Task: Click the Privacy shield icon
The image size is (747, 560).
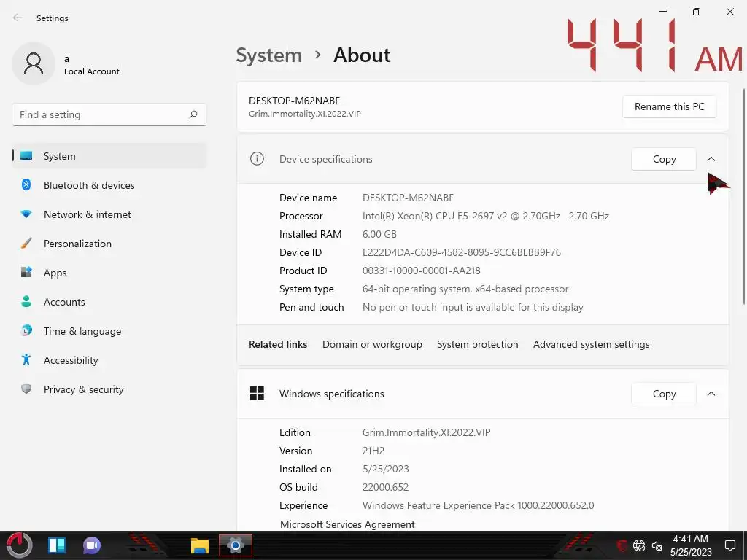Action: [26, 389]
